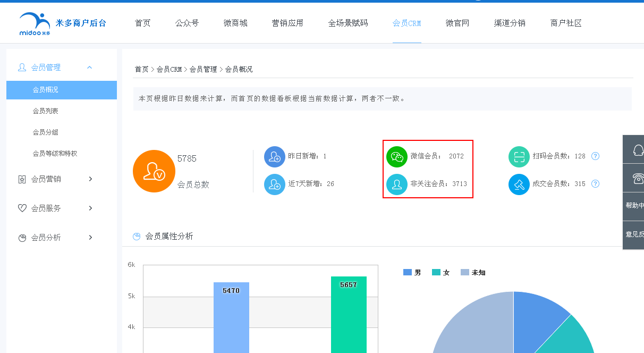The height and width of the screenshot is (353, 644).
Task: Open the 微官网 tab
Action: pyautogui.click(x=457, y=23)
